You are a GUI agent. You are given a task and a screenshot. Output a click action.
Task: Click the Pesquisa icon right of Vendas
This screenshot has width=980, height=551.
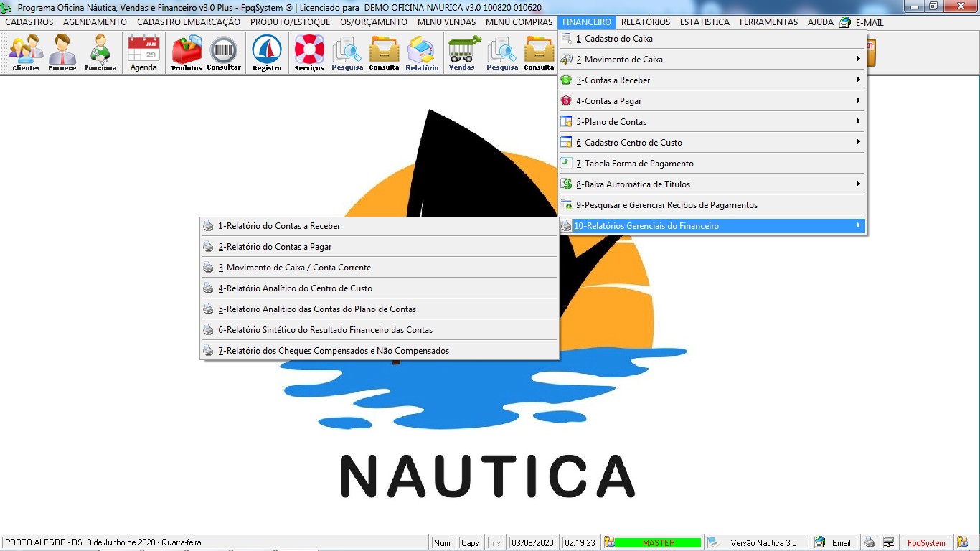pos(502,53)
